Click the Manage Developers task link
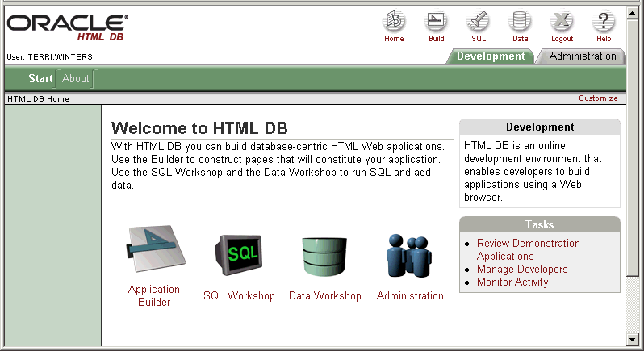Image resolution: width=644 pixels, height=351 pixels. click(522, 270)
